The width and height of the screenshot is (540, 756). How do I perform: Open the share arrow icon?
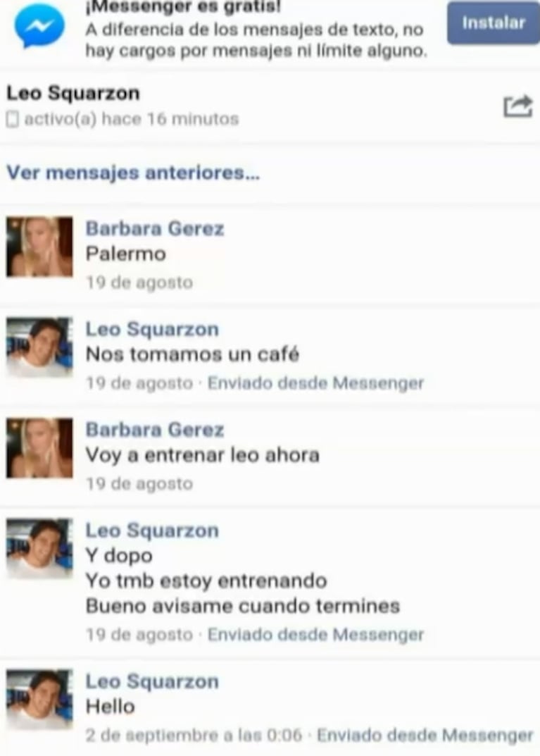click(x=518, y=106)
